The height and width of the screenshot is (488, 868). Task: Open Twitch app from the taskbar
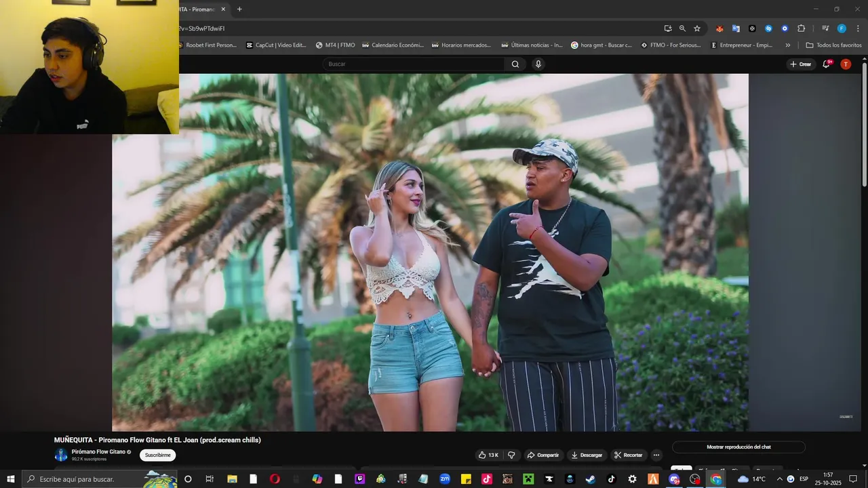[x=359, y=479]
